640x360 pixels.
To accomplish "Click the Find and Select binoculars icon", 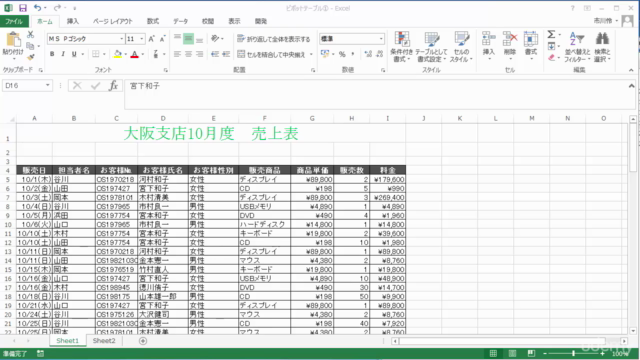I will [602, 39].
